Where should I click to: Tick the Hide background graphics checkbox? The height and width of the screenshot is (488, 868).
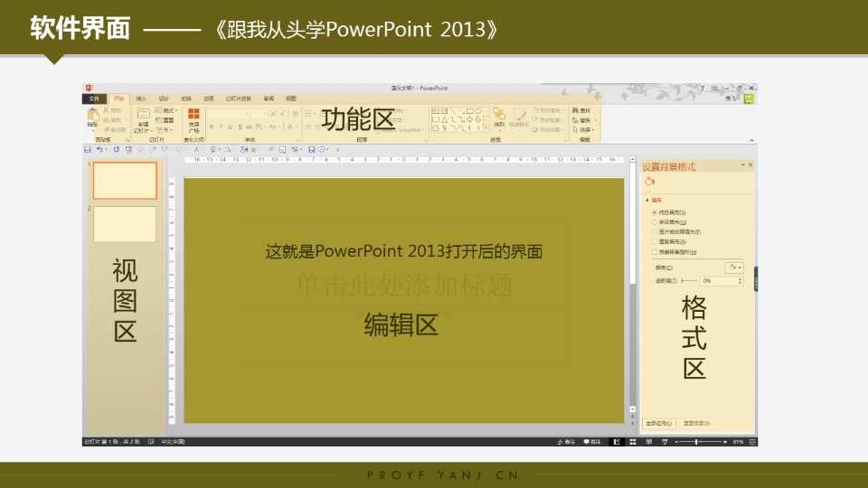pos(654,252)
